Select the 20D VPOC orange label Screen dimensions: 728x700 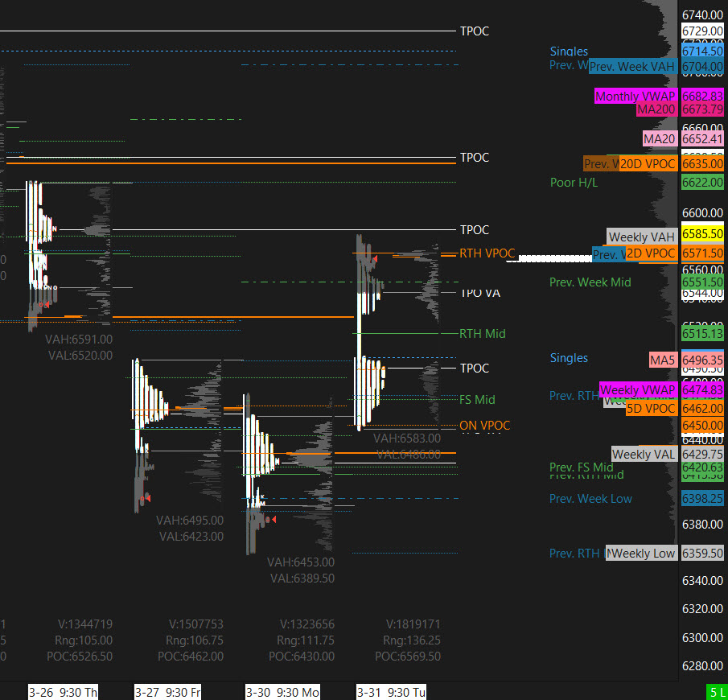tap(648, 164)
